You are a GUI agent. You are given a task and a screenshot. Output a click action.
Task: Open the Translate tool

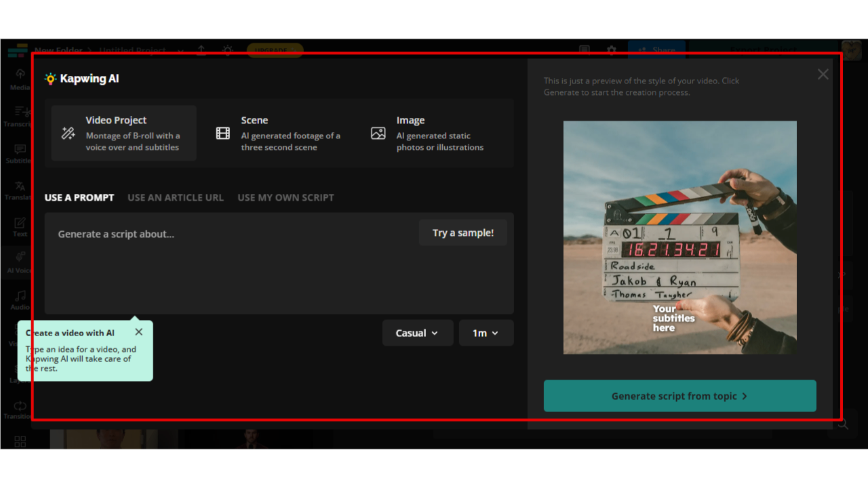tap(18, 189)
